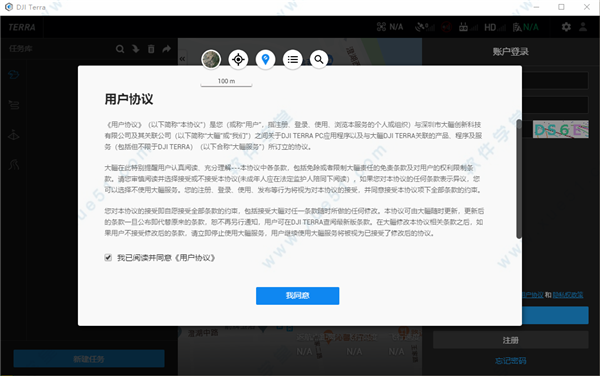This screenshot has width=600, height=376.
Task: Click the magnifier search icon on map toolbar
Action: pyautogui.click(x=319, y=59)
